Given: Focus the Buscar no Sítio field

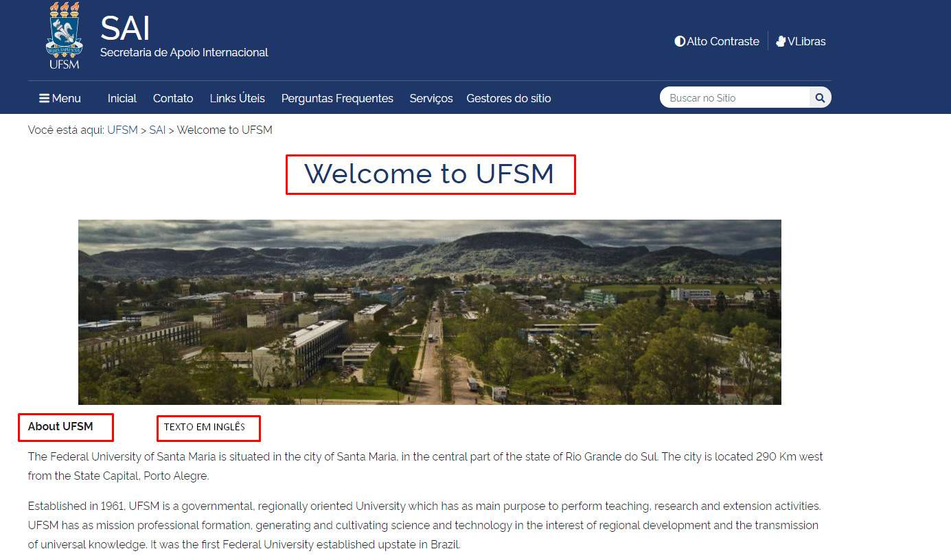Looking at the screenshot, I should point(735,98).
